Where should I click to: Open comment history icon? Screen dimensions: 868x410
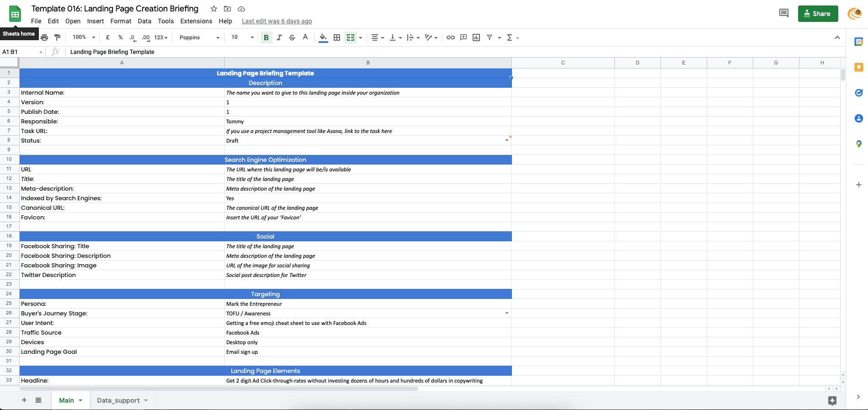click(x=783, y=13)
